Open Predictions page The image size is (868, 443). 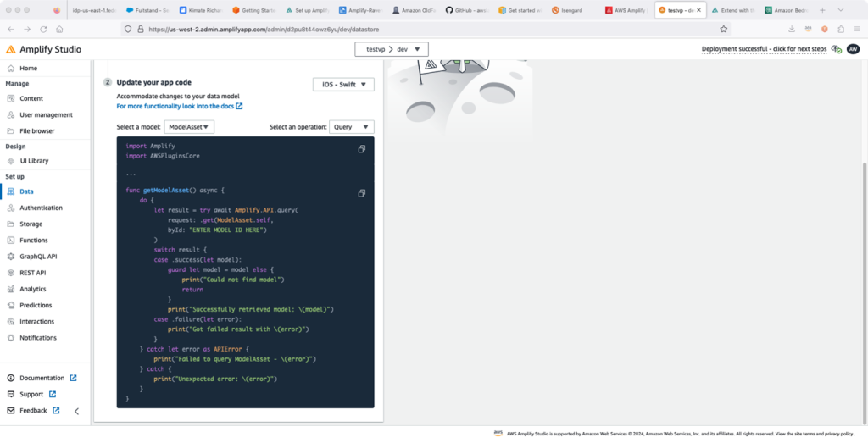click(36, 305)
